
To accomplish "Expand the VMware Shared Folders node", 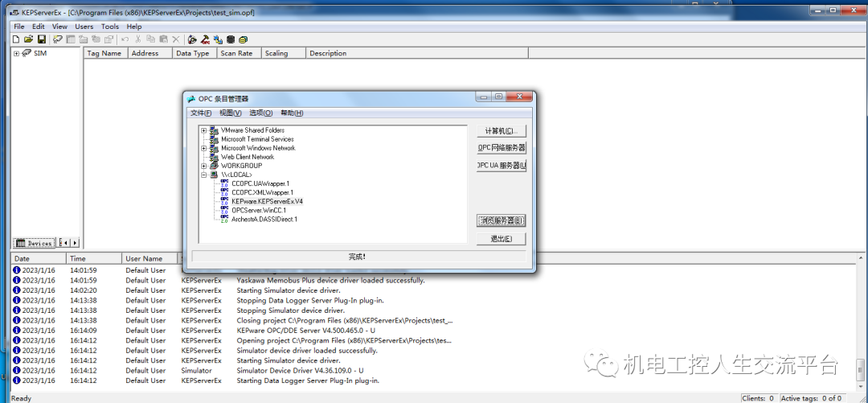I will pos(204,130).
